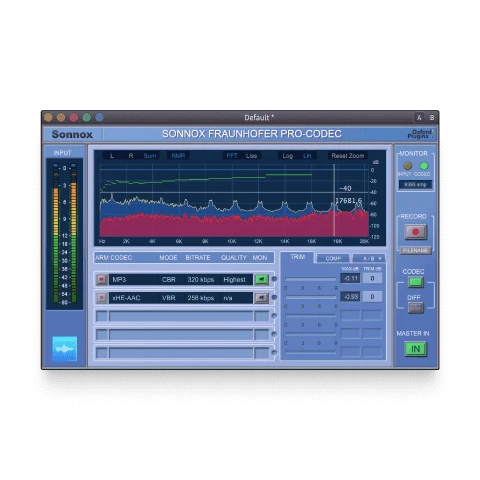Choose Log frequency scale
The image size is (480, 480).
288,156
